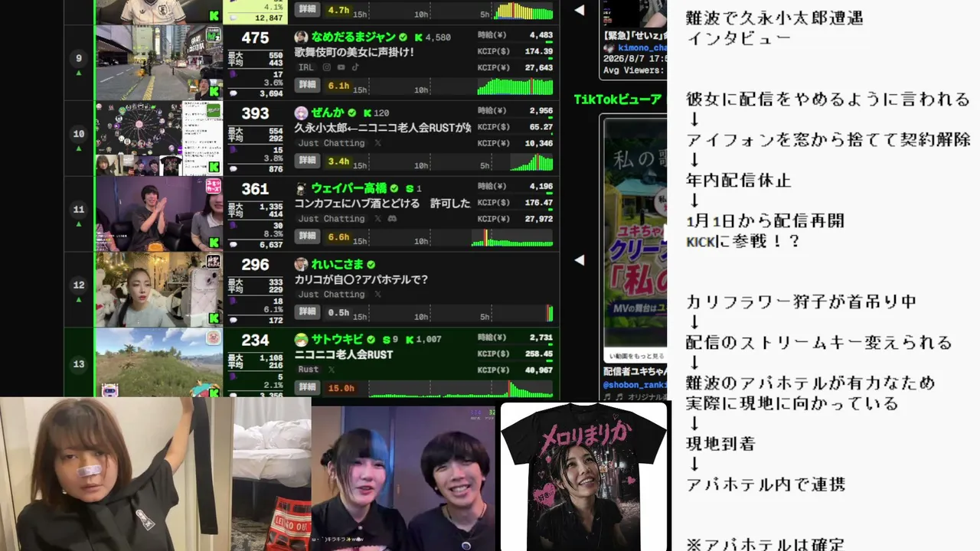The height and width of the screenshot is (551, 980).
Task: Click ウェイパー高橋's profile avatar
Action: (x=301, y=188)
